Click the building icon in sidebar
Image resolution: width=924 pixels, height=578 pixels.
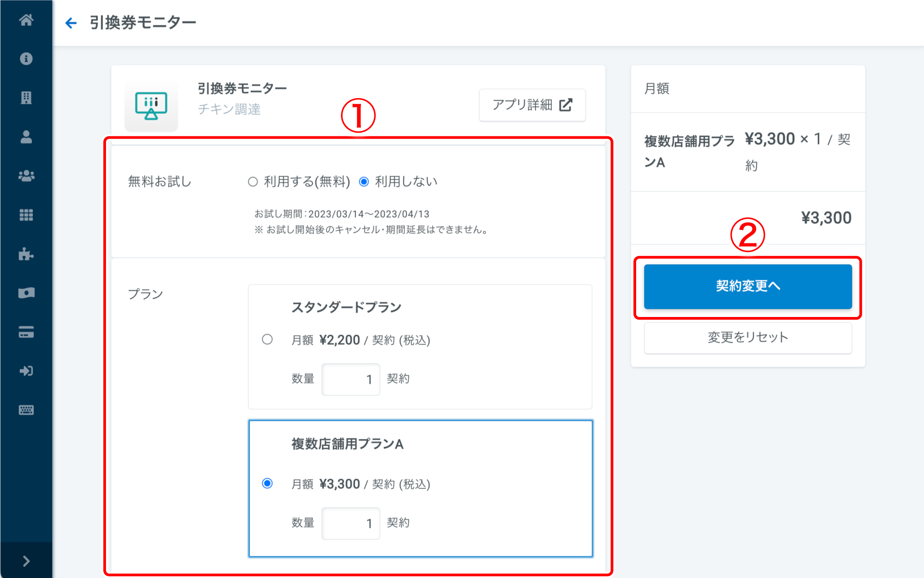(26, 98)
